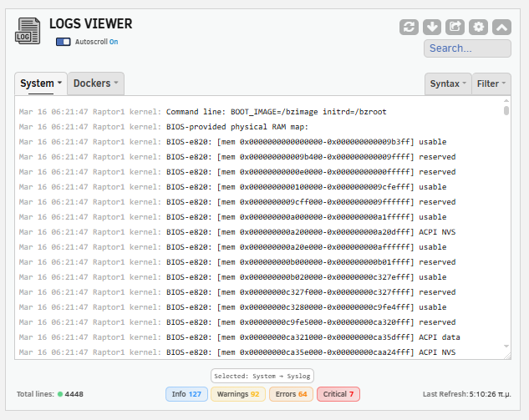The width and height of the screenshot is (529, 420).
Task: Click the refresh logs icon
Action: point(409,27)
